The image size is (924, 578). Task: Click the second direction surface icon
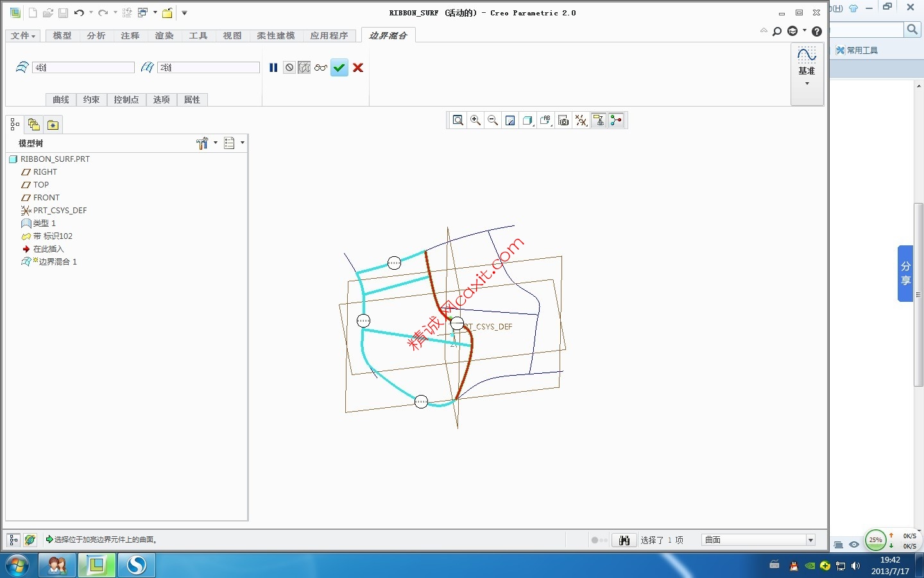point(148,67)
